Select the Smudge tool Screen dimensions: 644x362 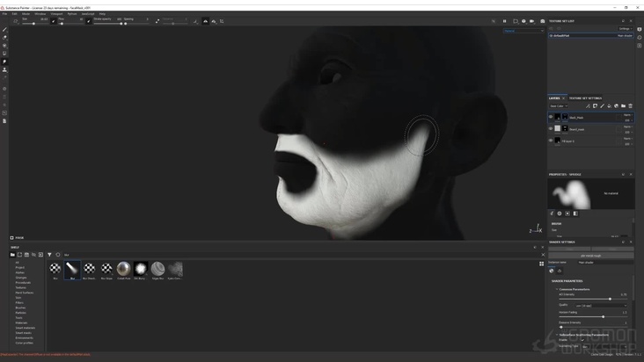(x=4, y=62)
